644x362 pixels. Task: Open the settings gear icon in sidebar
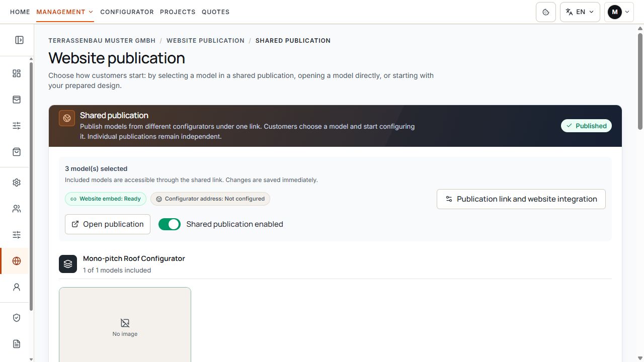[17, 183]
